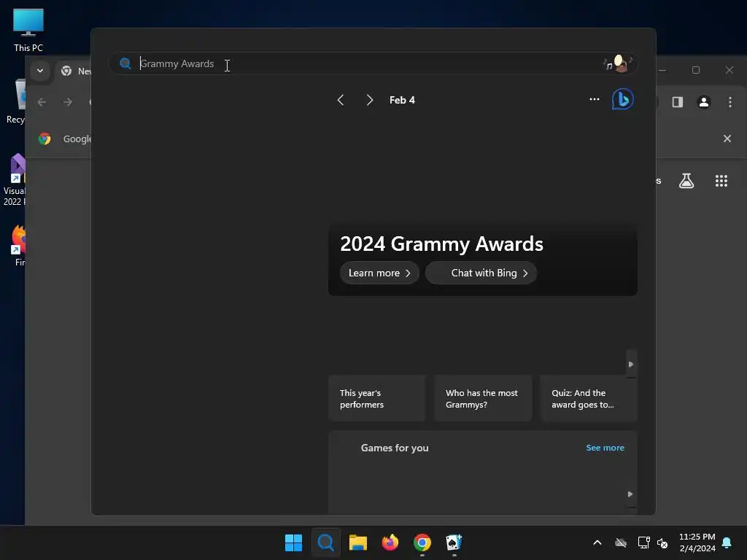Click the muted volume tray icon
The image size is (747, 560).
point(662,542)
